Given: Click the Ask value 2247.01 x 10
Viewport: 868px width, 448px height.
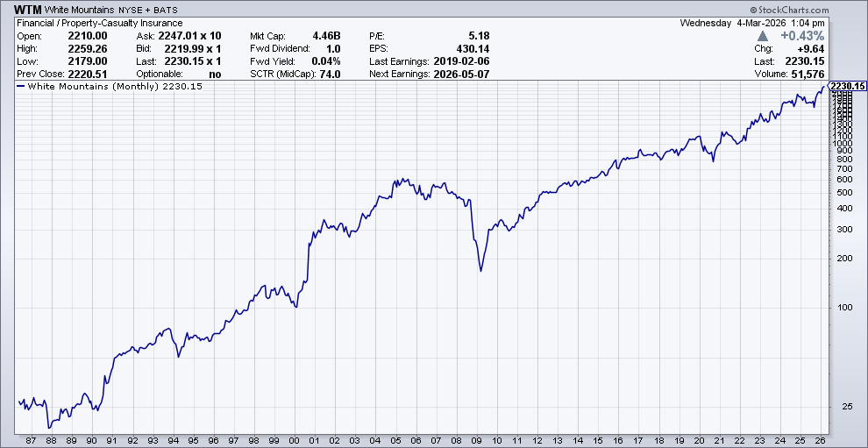Looking at the screenshot, I should tap(190, 36).
